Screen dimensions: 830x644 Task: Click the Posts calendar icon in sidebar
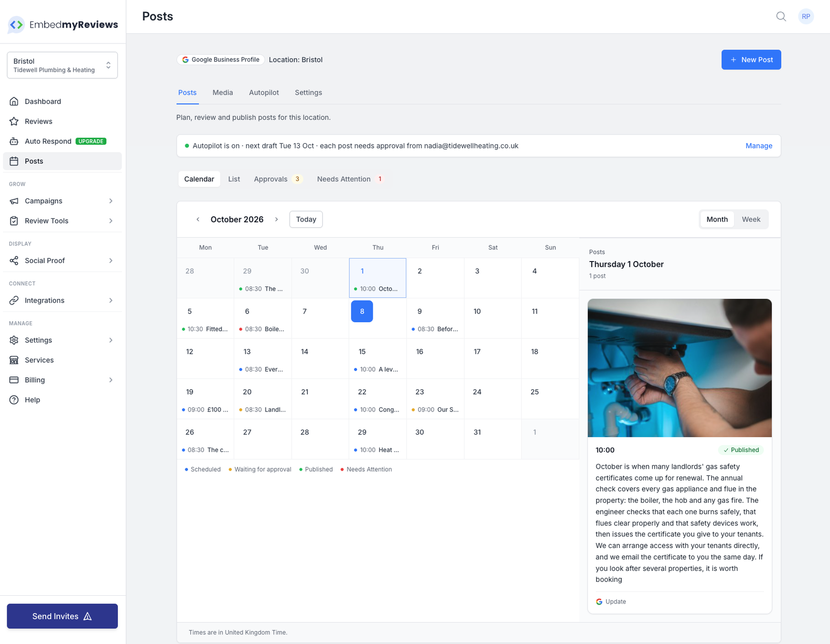coord(14,161)
